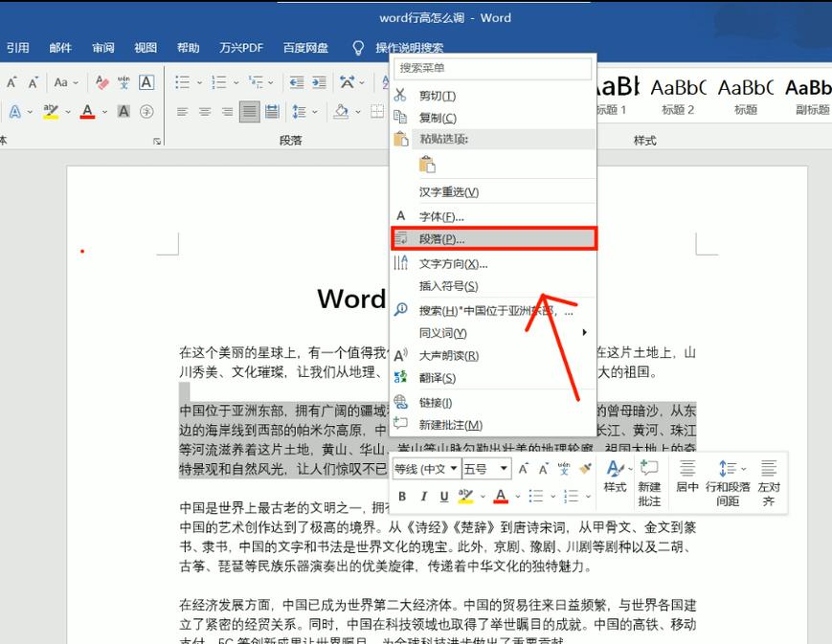
Task: Click the ribbon Line Spacing icon
Action: (300, 111)
